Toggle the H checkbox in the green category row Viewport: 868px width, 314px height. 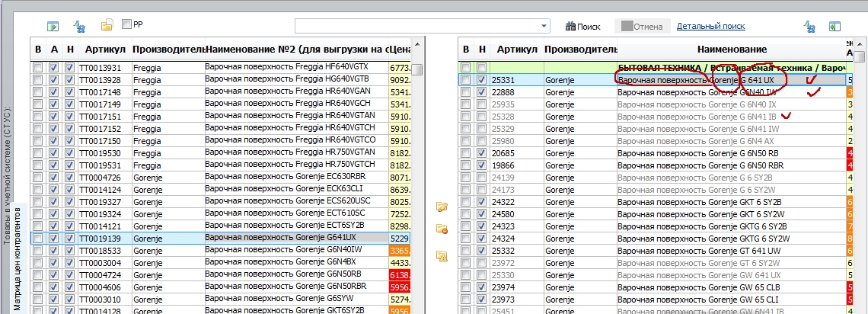click(482, 68)
